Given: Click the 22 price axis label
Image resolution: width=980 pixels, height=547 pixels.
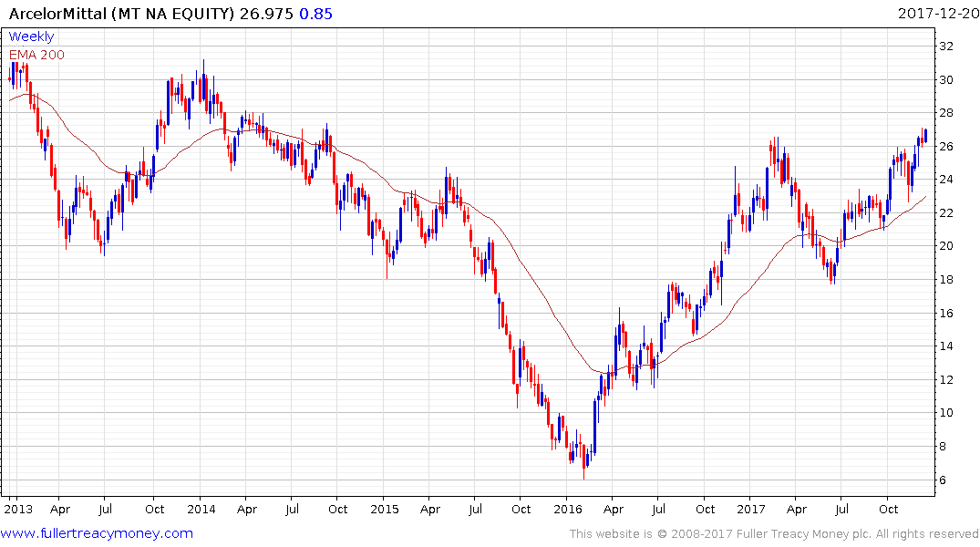Looking at the screenshot, I should click(x=945, y=213).
